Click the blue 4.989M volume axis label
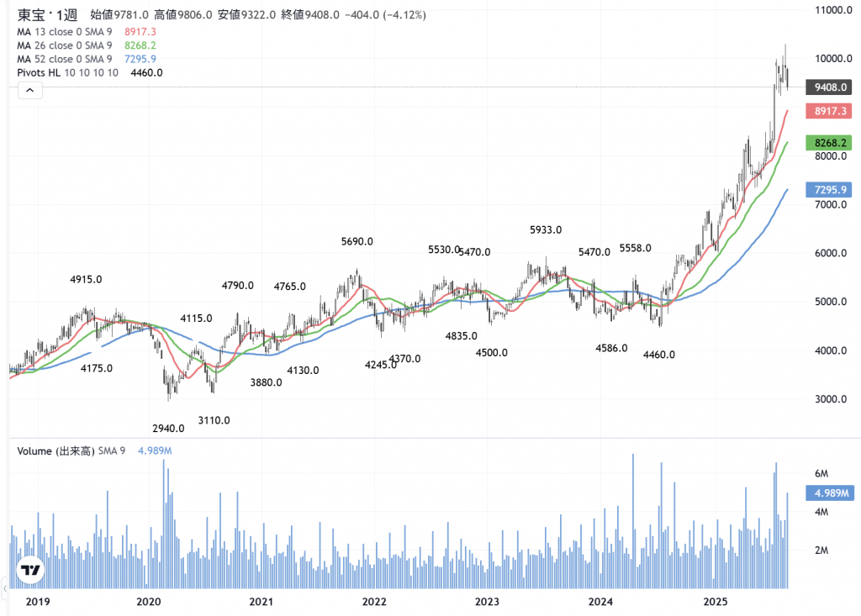Screen dimensions: 861x616 [830, 493]
